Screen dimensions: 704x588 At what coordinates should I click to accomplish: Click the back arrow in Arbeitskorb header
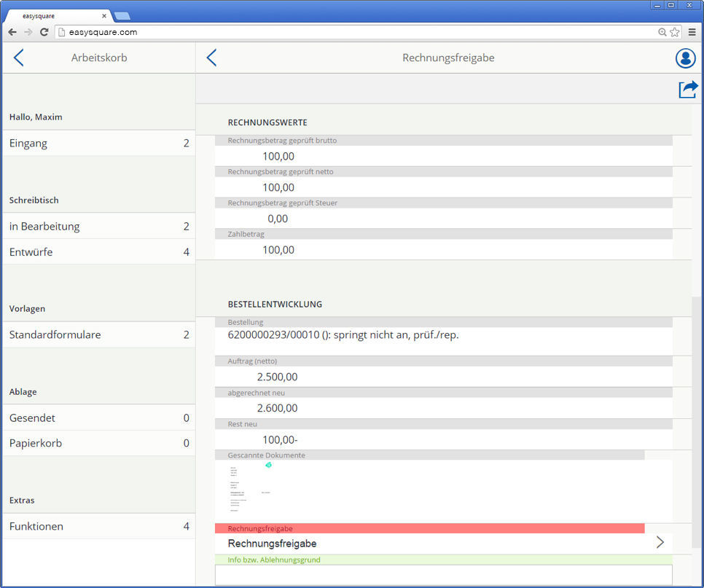coord(19,58)
